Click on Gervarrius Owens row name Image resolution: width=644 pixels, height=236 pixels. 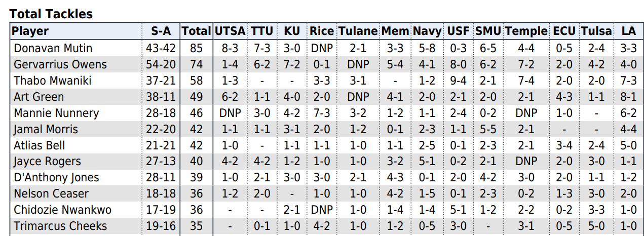60,64
